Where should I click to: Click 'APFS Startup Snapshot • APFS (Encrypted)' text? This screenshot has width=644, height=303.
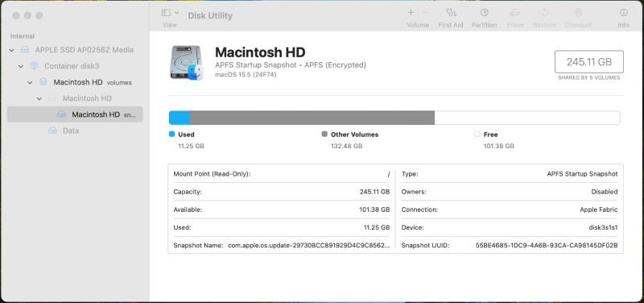(291, 65)
